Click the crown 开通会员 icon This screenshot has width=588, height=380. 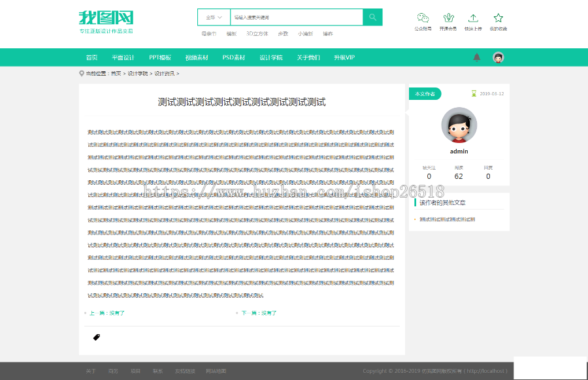tap(448, 18)
